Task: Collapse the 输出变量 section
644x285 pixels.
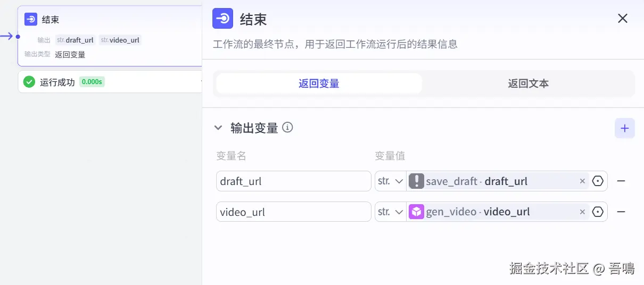Action: tap(218, 128)
